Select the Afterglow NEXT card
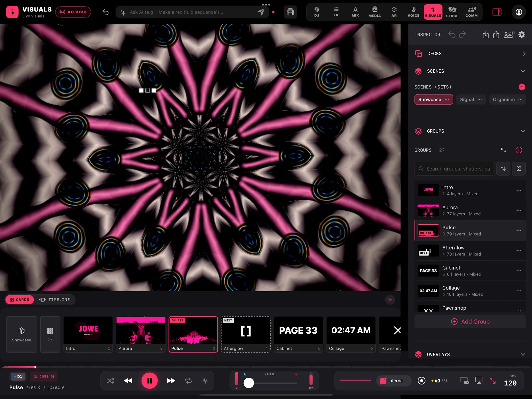 [x=246, y=334]
